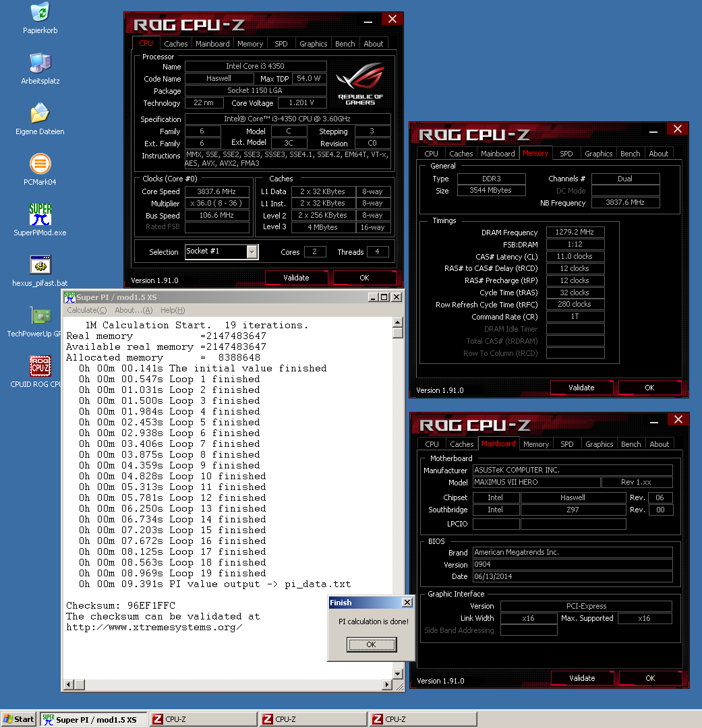This screenshot has width=702, height=728.
Task: Click the model field MAXIMUS VII HERO
Action: click(536, 483)
